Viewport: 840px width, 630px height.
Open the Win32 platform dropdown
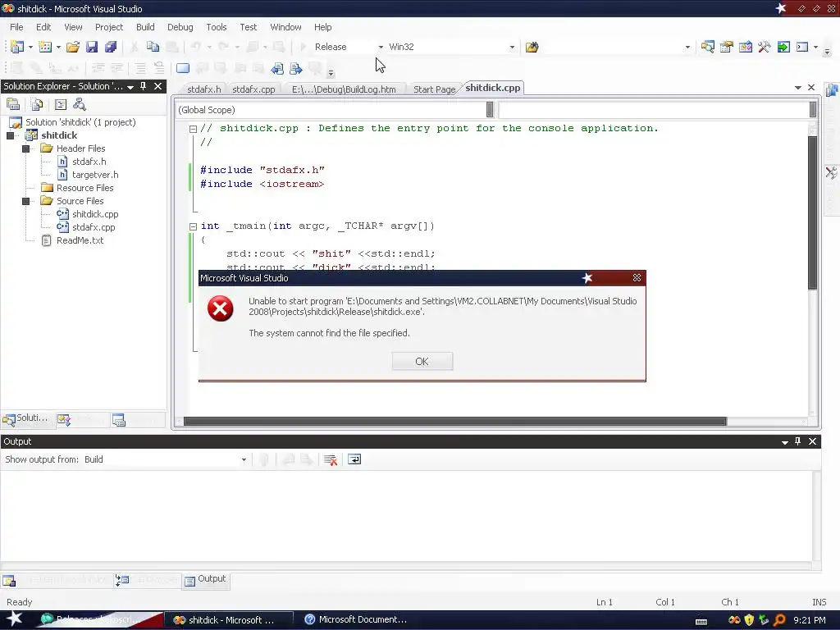point(512,47)
